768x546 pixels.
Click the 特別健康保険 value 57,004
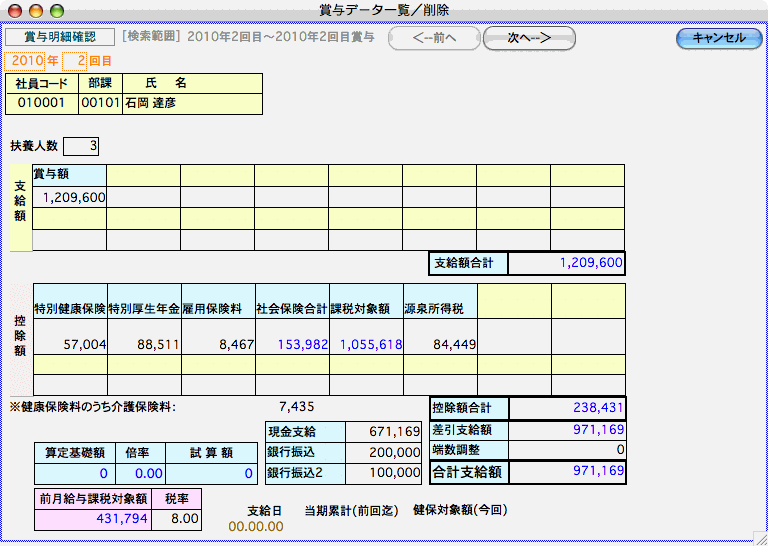click(x=70, y=344)
